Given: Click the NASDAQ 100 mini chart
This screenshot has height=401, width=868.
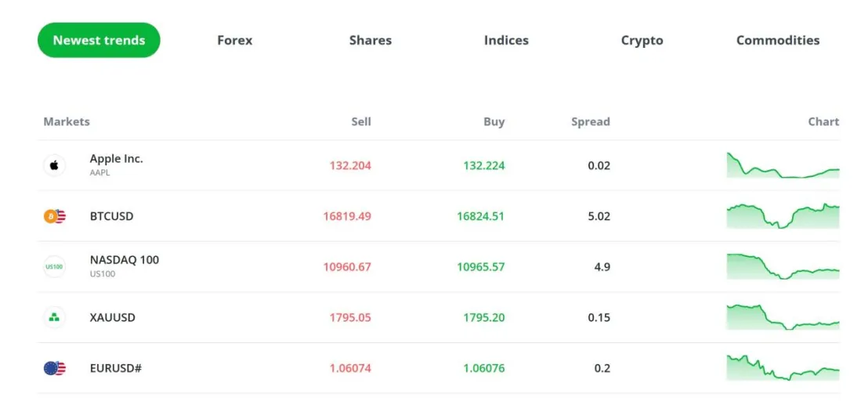Looking at the screenshot, I should coord(783,266).
